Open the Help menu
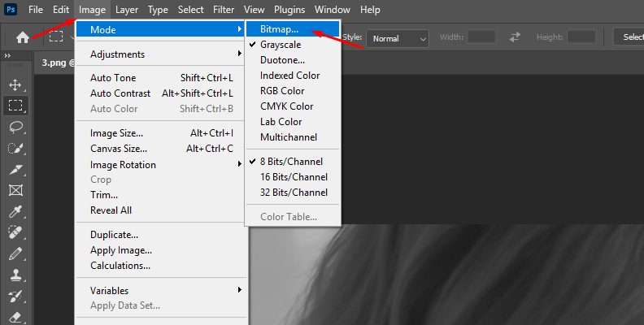Image resolution: width=644 pixels, height=325 pixels. click(370, 10)
